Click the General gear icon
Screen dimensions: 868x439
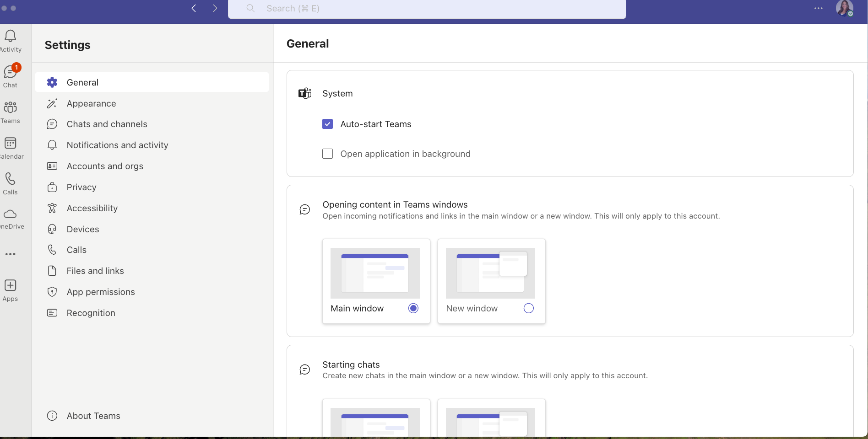[52, 82]
